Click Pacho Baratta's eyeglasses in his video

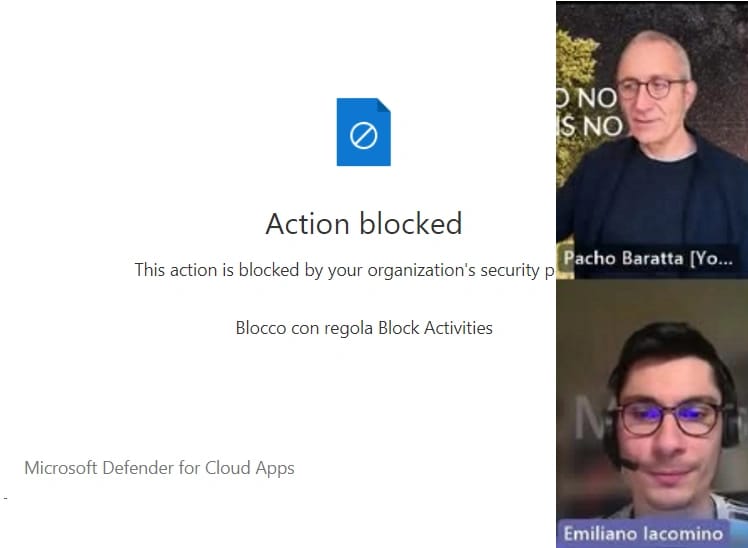click(x=653, y=88)
